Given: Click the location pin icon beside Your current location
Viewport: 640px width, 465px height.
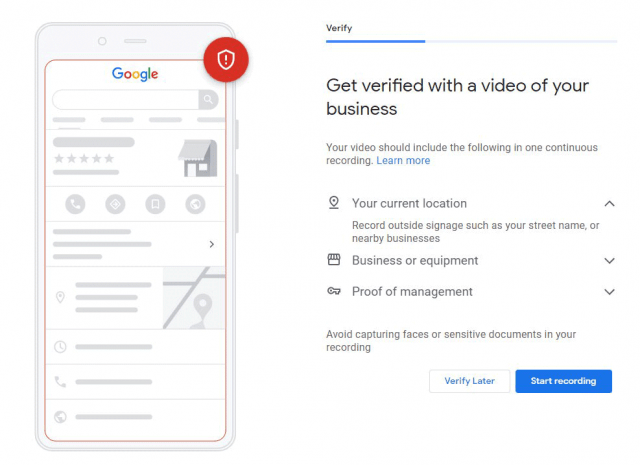Looking at the screenshot, I should pos(334,202).
